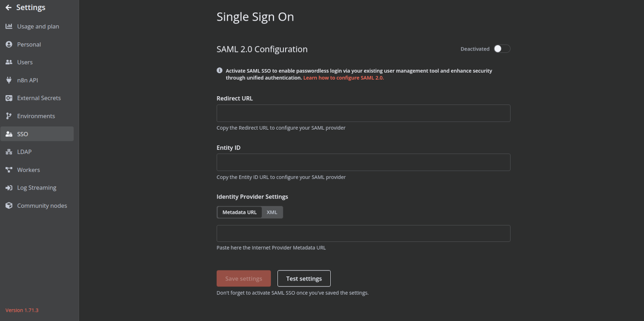644x321 pixels.
Task: Select the Metadata URL tab
Action: [x=239, y=212]
